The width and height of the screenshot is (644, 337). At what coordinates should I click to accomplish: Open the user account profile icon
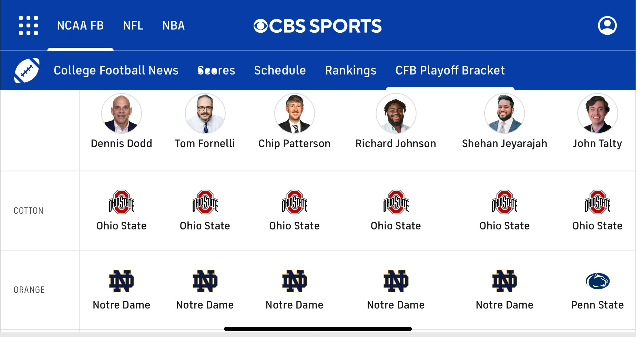(x=607, y=26)
